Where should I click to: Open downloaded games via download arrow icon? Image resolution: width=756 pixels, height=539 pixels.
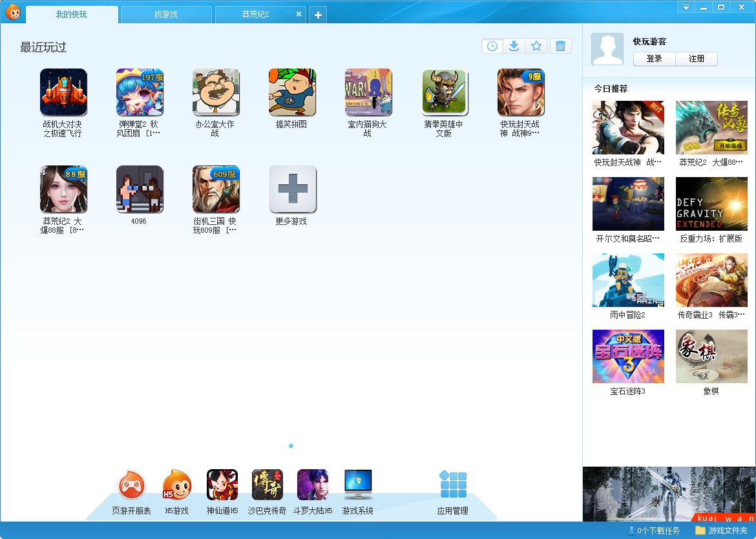pyautogui.click(x=514, y=47)
